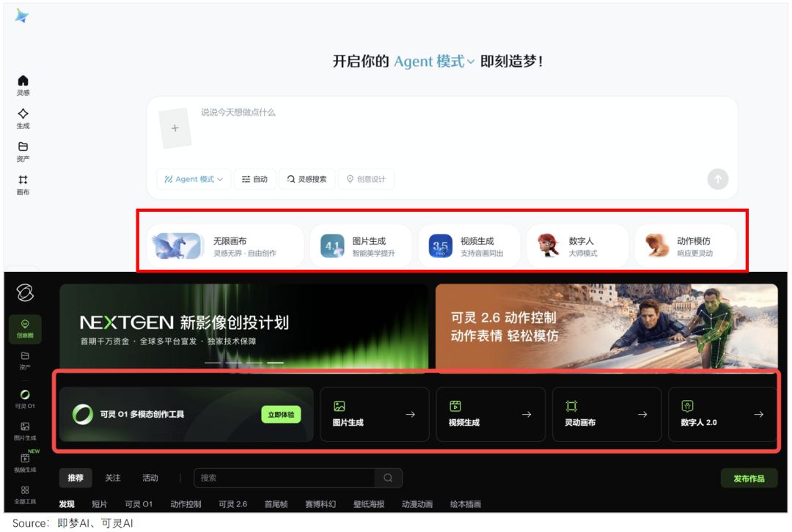Screen dimensions: 792x532
Task: Switch to the 关注 tab
Action: [x=113, y=478]
